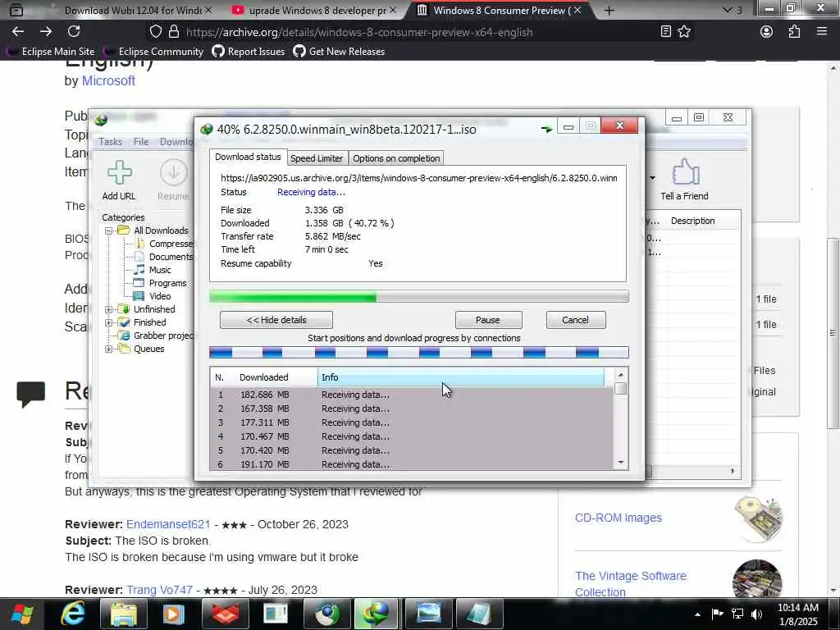Click the padlock site info icon

coord(174,32)
